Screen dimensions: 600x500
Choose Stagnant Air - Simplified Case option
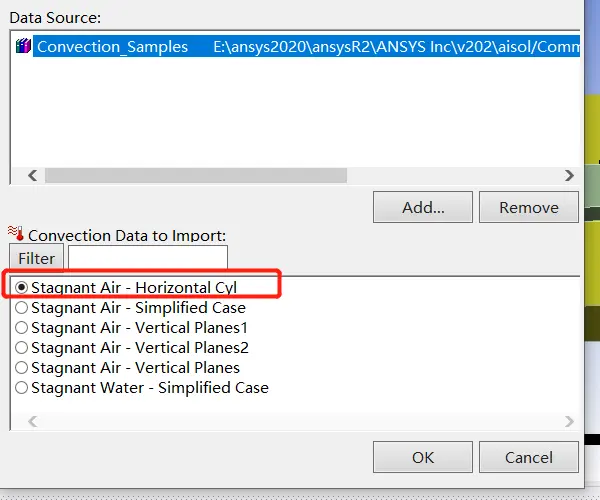21,308
